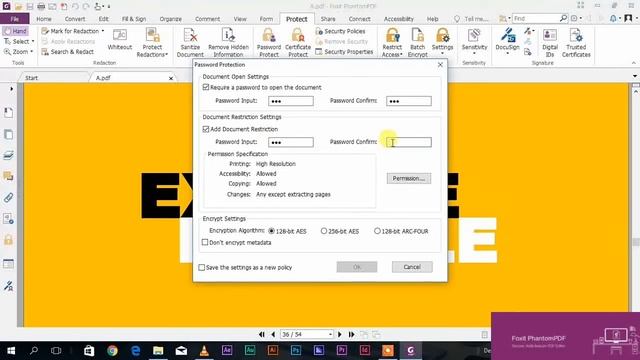Screen dimensions: 640x360
Task: Open File Explorer from taskbar
Action: coord(158,350)
